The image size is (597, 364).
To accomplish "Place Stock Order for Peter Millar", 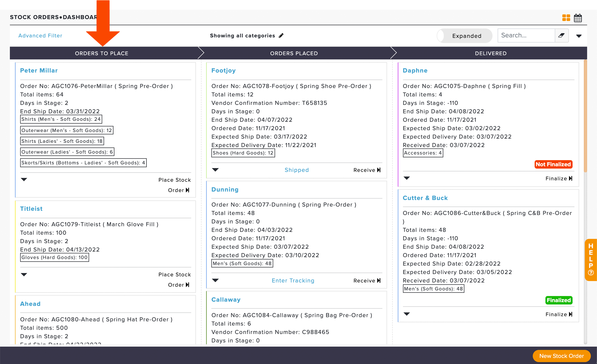I will pyautogui.click(x=175, y=185).
